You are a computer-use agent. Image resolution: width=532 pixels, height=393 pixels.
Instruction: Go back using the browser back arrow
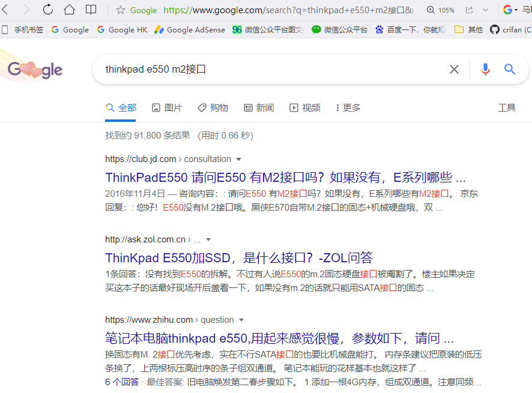pyautogui.click(x=5, y=10)
